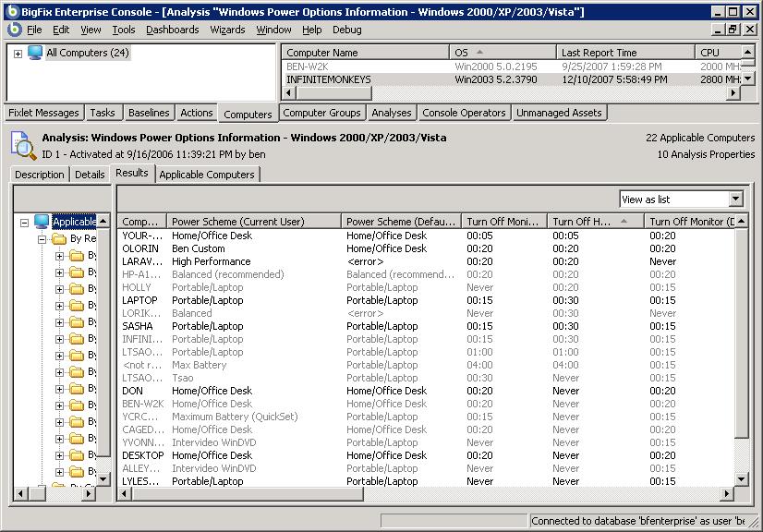Switch to the Actions tab

point(197,113)
